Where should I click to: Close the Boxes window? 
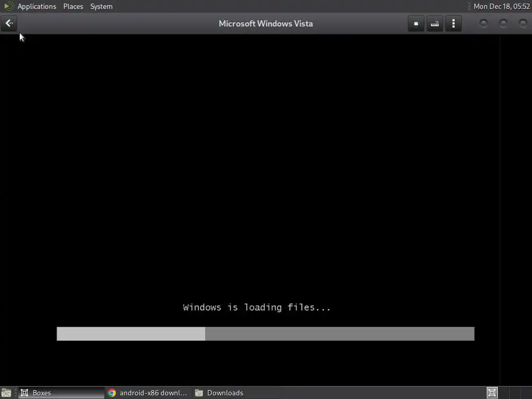[x=523, y=23]
